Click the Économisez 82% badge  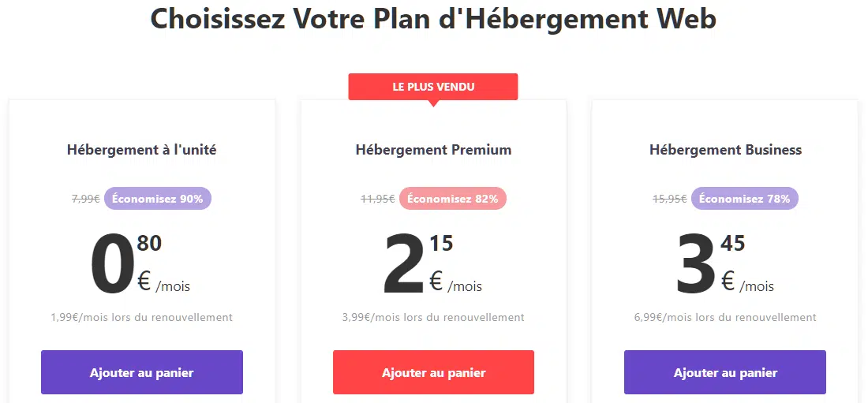453,198
